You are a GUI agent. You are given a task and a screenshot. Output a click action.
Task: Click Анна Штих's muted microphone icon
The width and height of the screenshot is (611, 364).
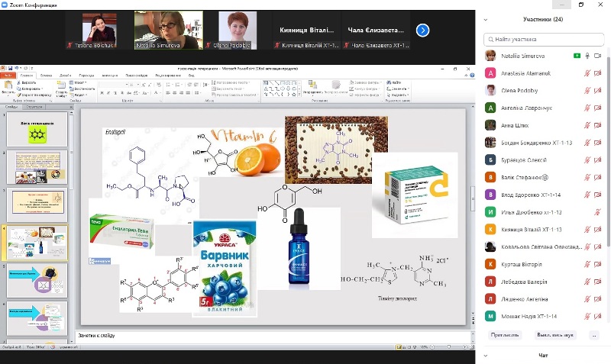click(587, 125)
